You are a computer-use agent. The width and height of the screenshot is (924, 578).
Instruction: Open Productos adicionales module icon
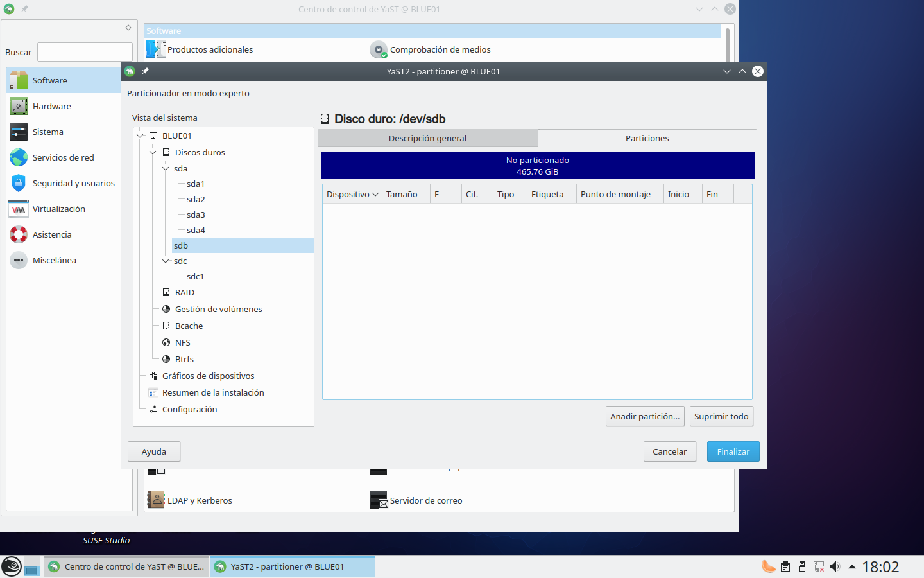(155, 49)
